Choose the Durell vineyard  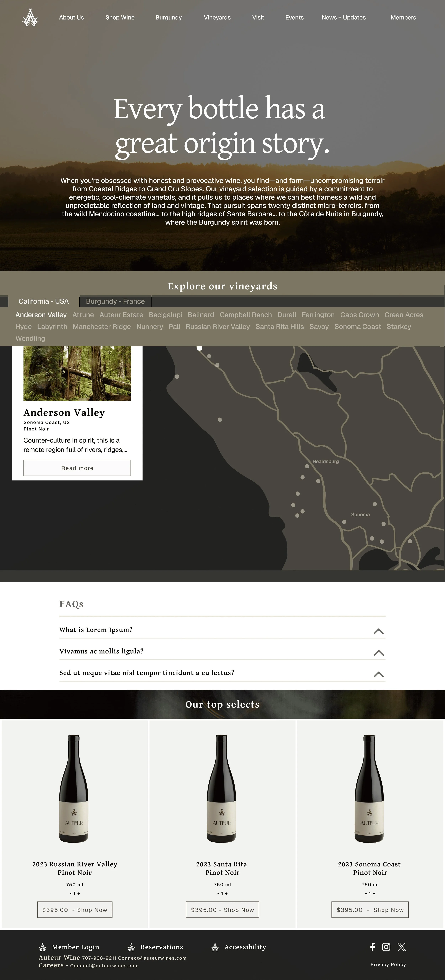(287, 315)
